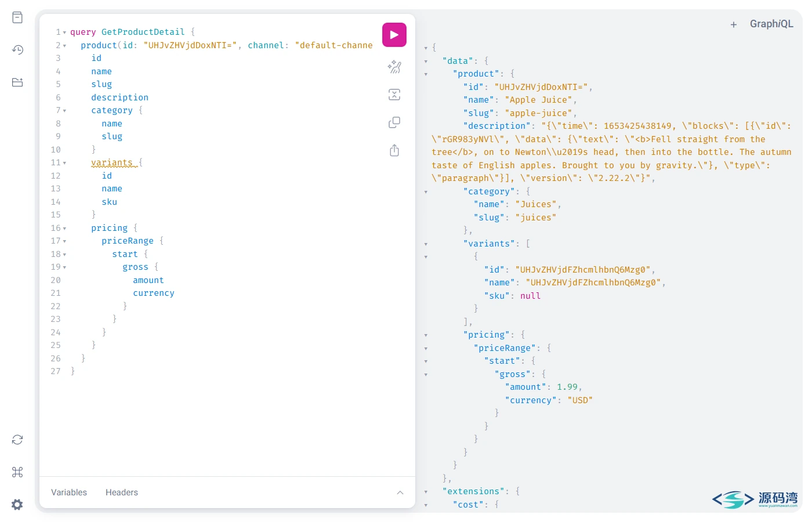Click the GraphiQL title text
The image size is (812, 522).
coord(771,24)
